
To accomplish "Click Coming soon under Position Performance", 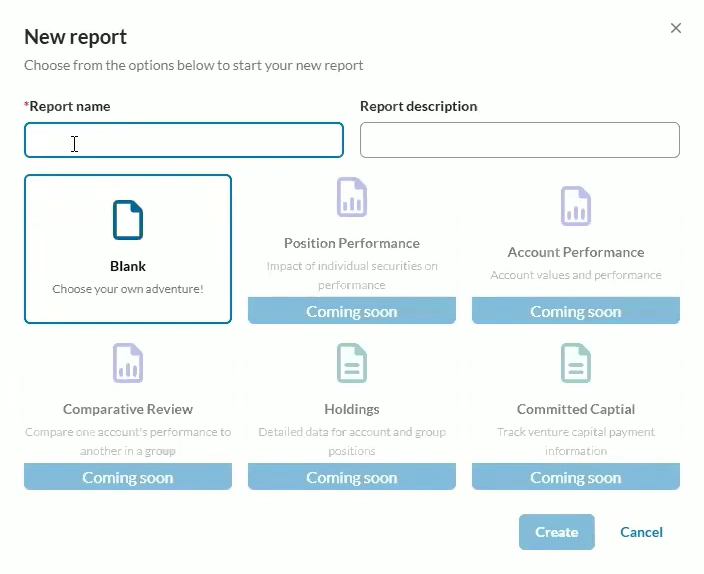I will click(x=352, y=311).
